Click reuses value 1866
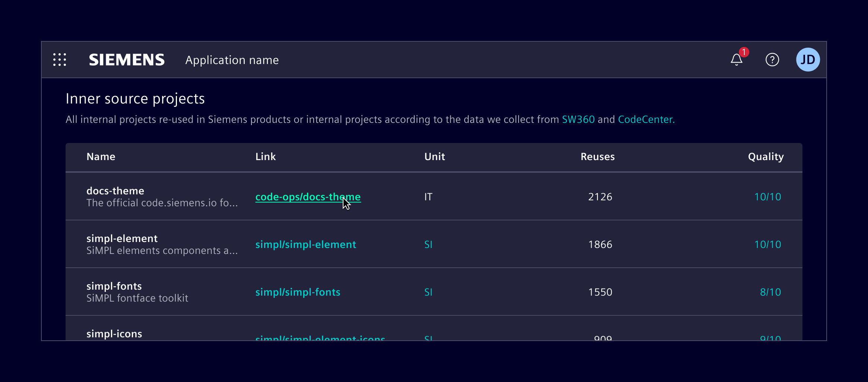This screenshot has width=868, height=382. point(600,244)
